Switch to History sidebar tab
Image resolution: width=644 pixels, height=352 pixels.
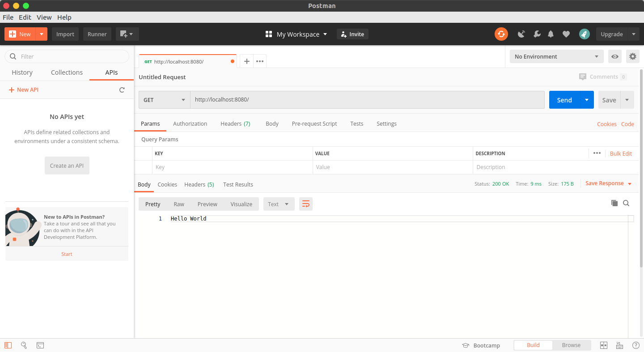point(22,72)
